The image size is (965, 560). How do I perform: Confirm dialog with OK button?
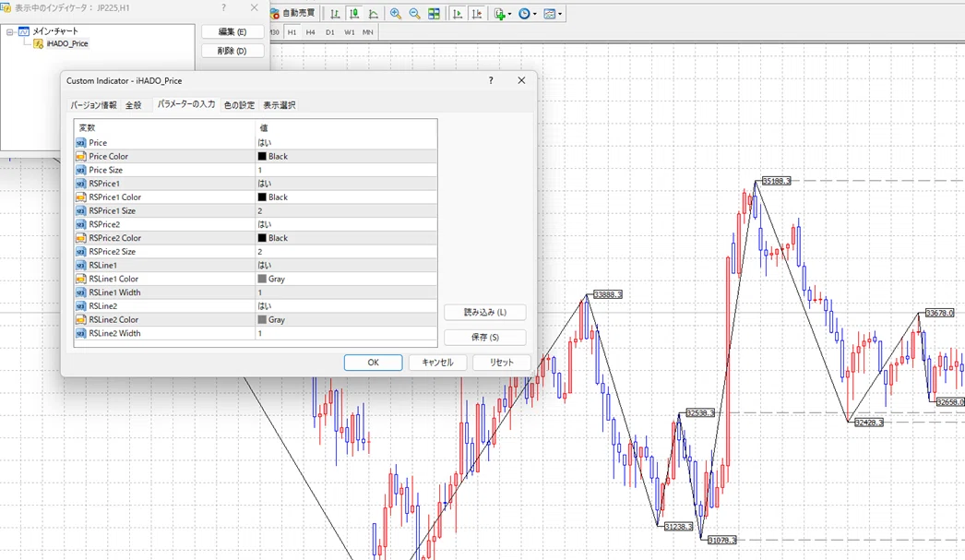coord(373,363)
